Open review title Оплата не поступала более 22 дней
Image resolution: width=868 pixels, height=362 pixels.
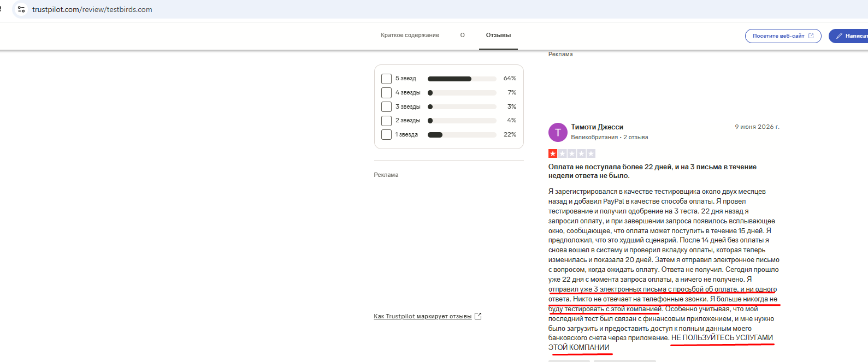[x=652, y=171]
